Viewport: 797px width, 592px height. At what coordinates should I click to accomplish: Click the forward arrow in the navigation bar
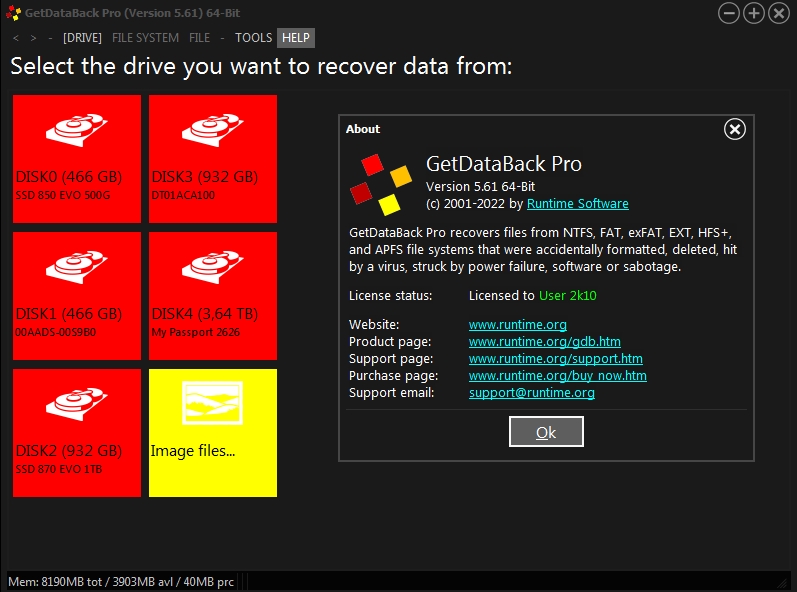(x=33, y=38)
